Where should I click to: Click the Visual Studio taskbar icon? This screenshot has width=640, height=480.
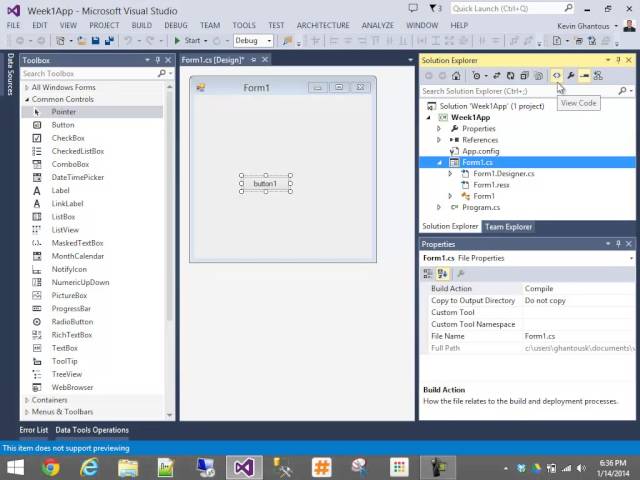tap(244, 467)
